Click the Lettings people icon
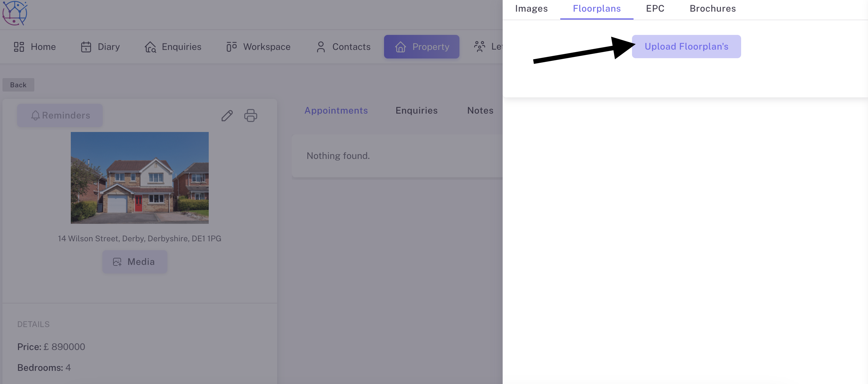Image resolution: width=868 pixels, height=384 pixels. pos(479,47)
